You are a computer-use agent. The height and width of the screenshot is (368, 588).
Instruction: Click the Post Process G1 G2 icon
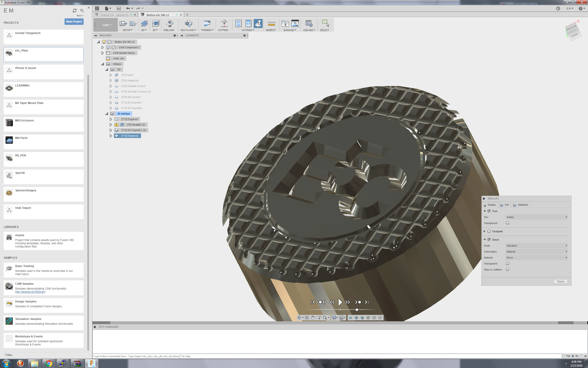238,24
